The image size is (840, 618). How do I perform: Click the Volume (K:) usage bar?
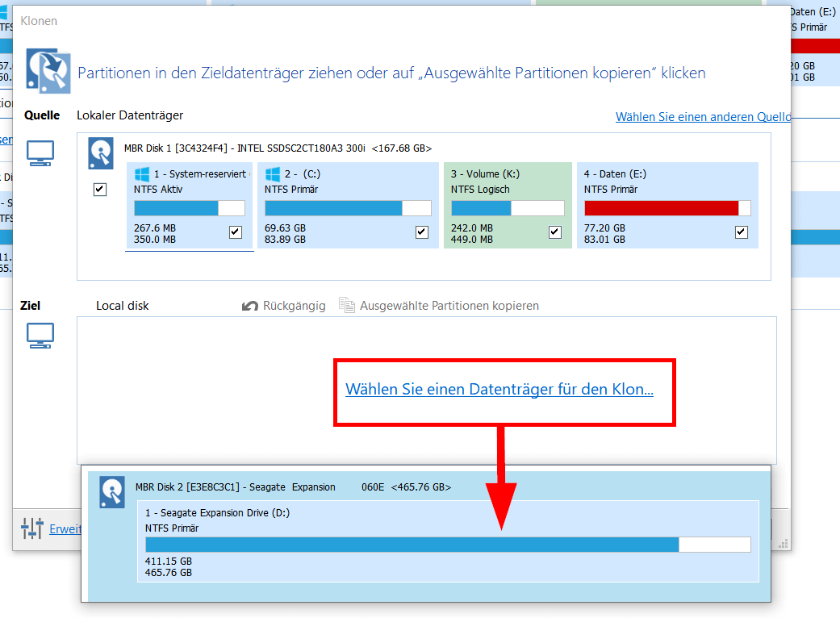[508, 208]
